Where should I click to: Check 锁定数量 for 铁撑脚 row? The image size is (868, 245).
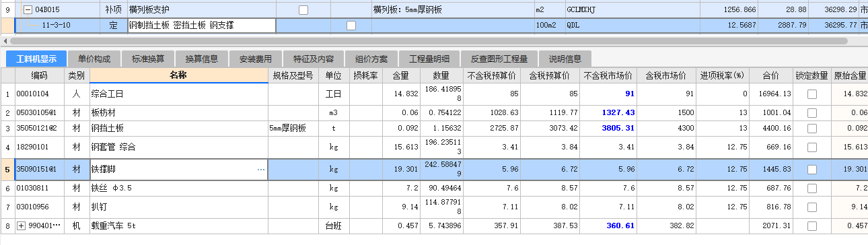click(x=811, y=170)
